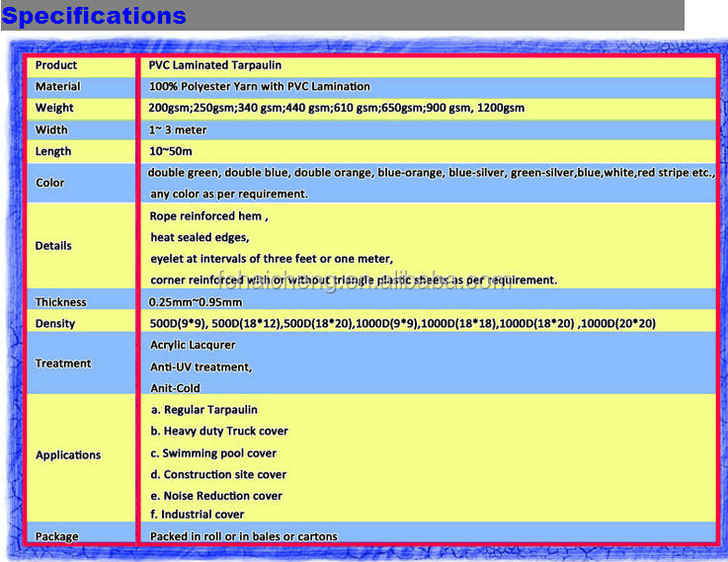Select the Weight label cell

pyautogui.click(x=81, y=109)
